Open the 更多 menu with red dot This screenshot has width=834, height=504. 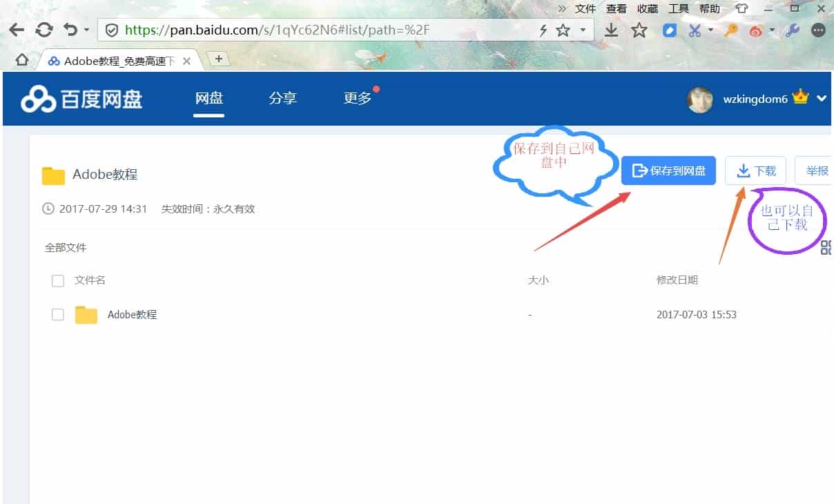tap(356, 98)
